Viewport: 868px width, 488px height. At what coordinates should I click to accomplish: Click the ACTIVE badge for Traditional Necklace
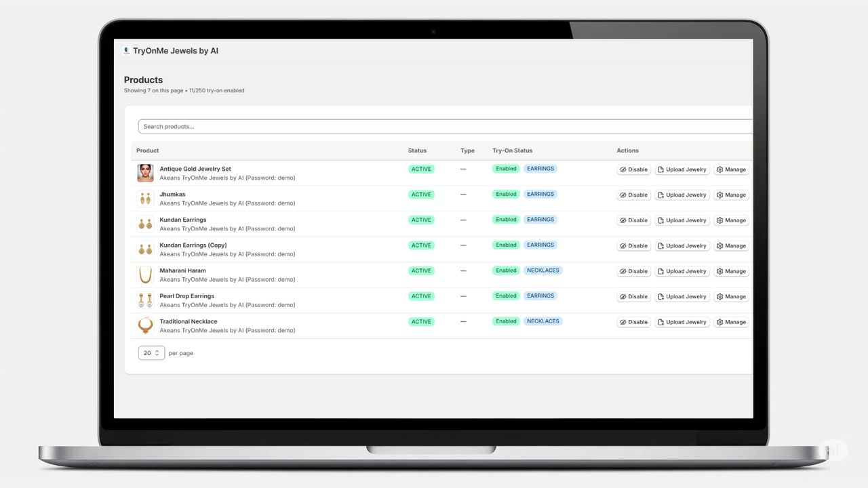421,321
